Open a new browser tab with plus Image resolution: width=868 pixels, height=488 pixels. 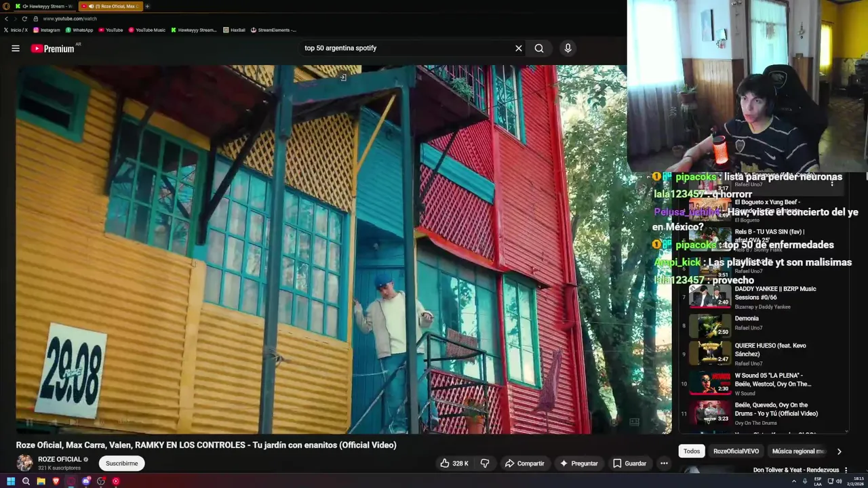(x=147, y=6)
